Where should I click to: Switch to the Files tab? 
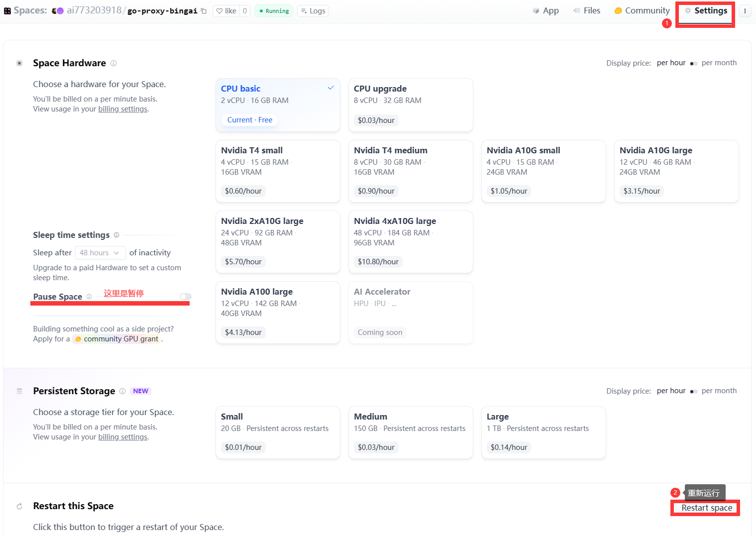click(x=587, y=10)
